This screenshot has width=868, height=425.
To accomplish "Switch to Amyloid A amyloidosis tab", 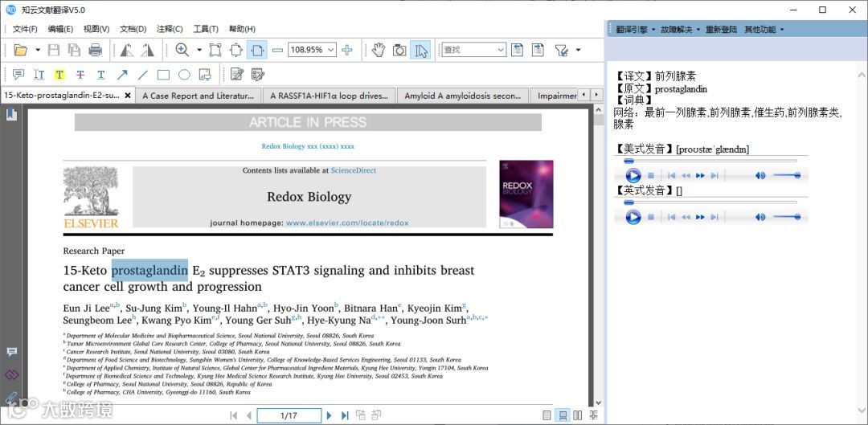I will pyautogui.click(x=463, y=96).
